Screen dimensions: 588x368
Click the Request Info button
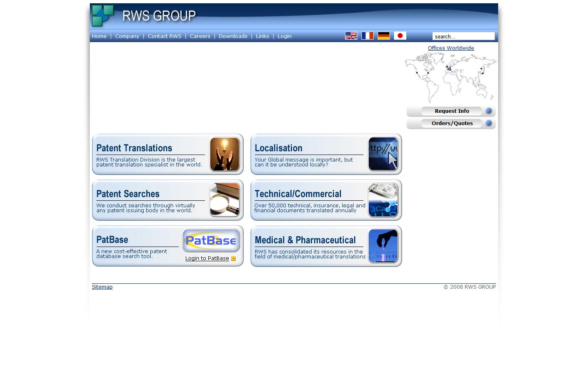tap(451, 111)
